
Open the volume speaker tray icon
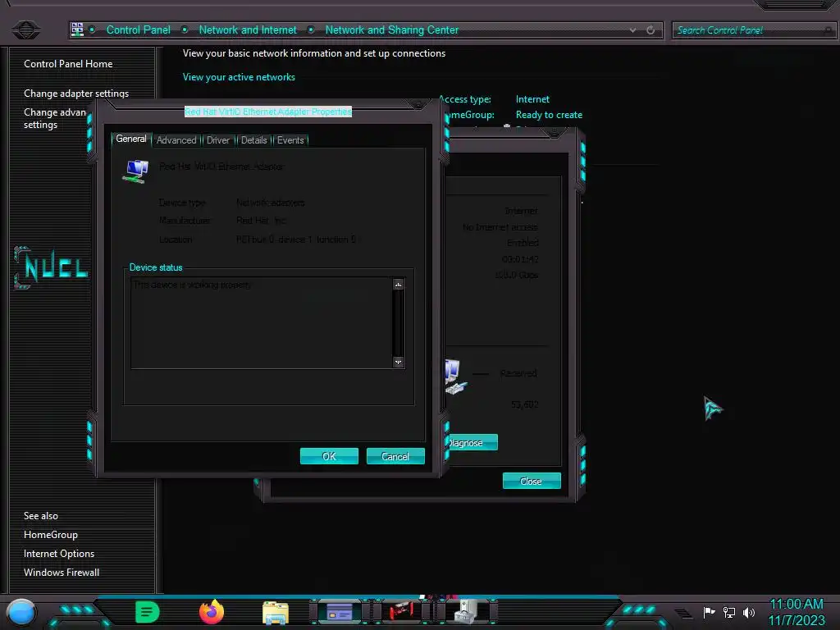[748, 612]
